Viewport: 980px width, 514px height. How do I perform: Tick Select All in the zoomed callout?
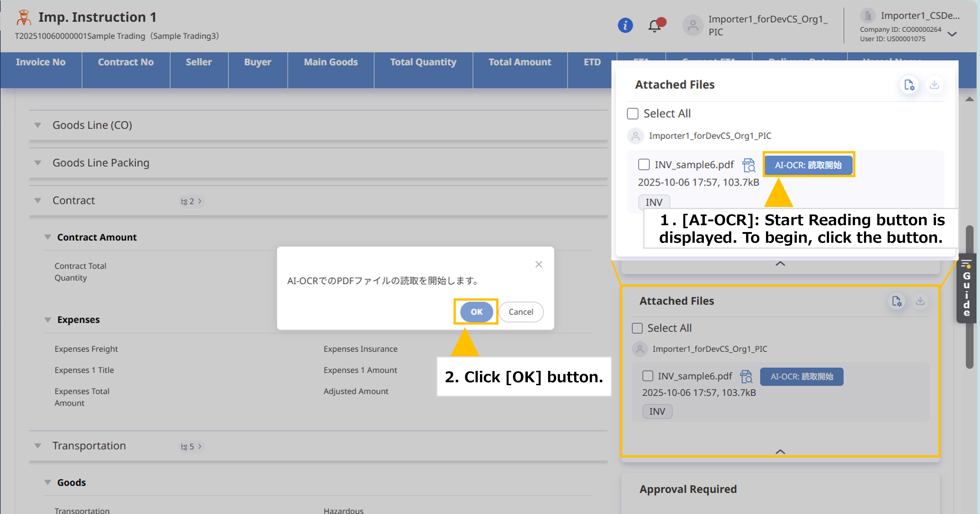(633, 114)
